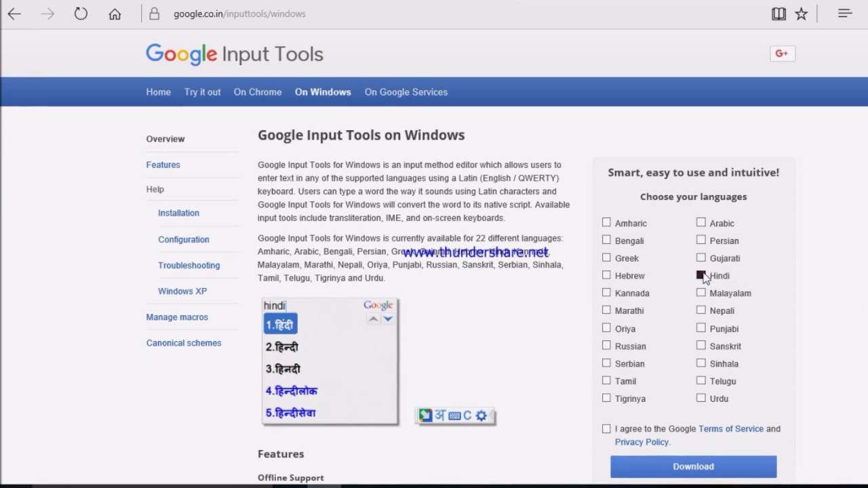This screenshot has width=868, height=488.
Task: Tick the Hebrew checkbox
Action: tap(606, 275)
